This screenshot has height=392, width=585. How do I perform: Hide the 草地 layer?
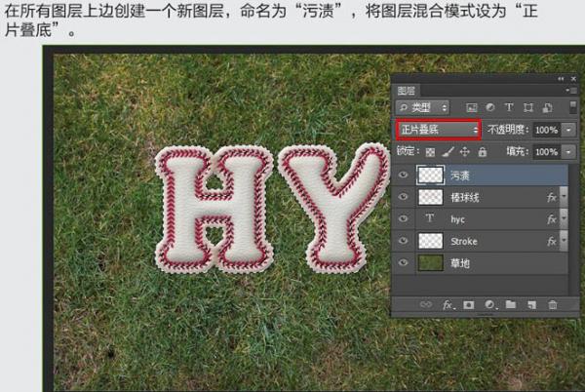tap(404, 262)
